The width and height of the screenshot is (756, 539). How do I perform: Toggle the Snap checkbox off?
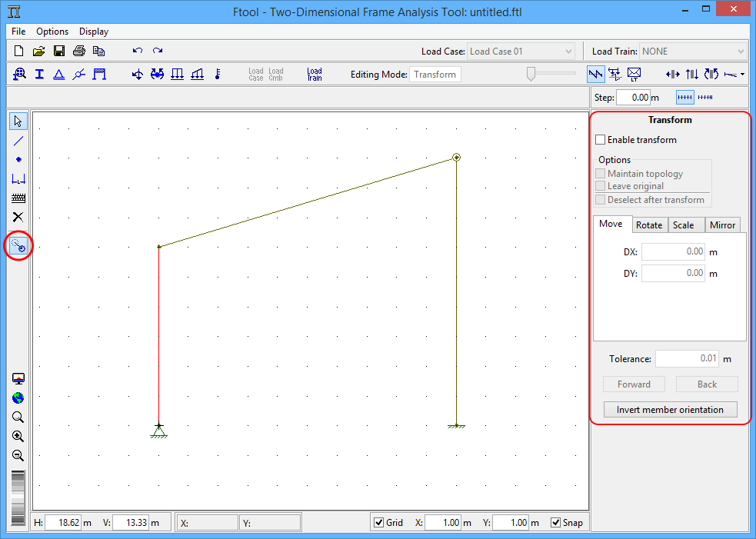point(556,523)
